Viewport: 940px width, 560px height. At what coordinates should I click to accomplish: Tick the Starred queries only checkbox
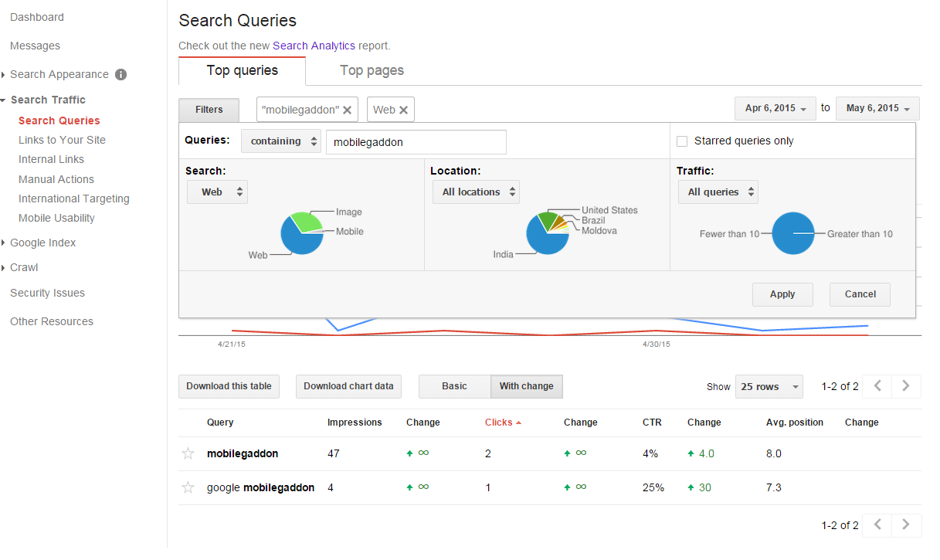(682, 141)
